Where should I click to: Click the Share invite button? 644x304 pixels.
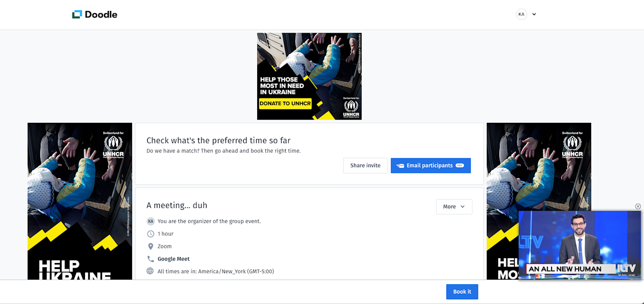365,166
